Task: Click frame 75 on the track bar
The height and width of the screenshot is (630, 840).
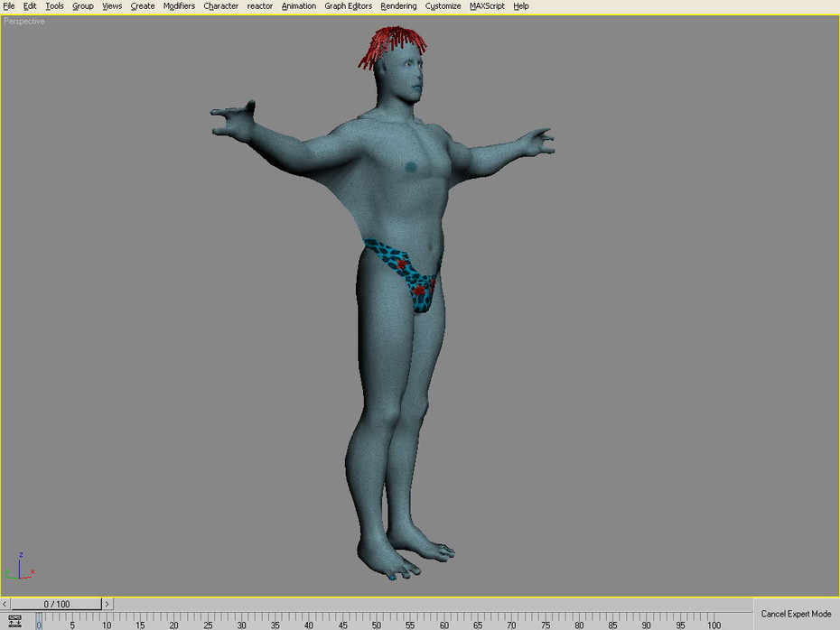Action: (546, 625)
